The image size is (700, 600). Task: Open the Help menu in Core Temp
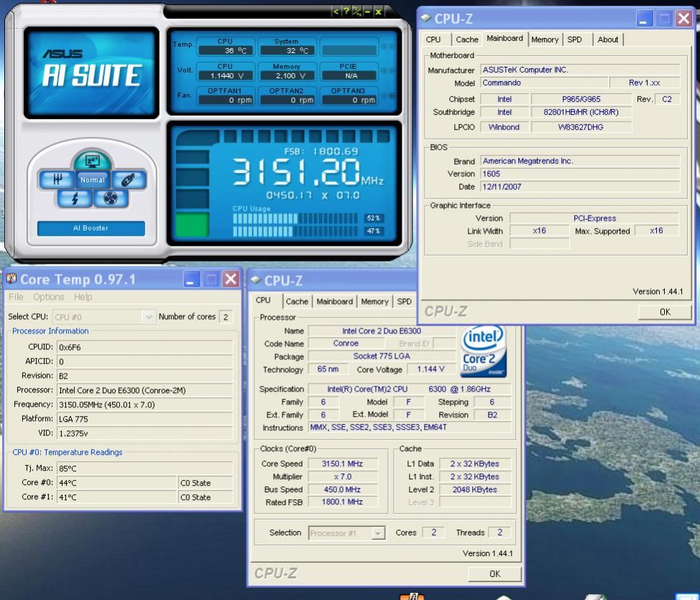coord(83,297)
